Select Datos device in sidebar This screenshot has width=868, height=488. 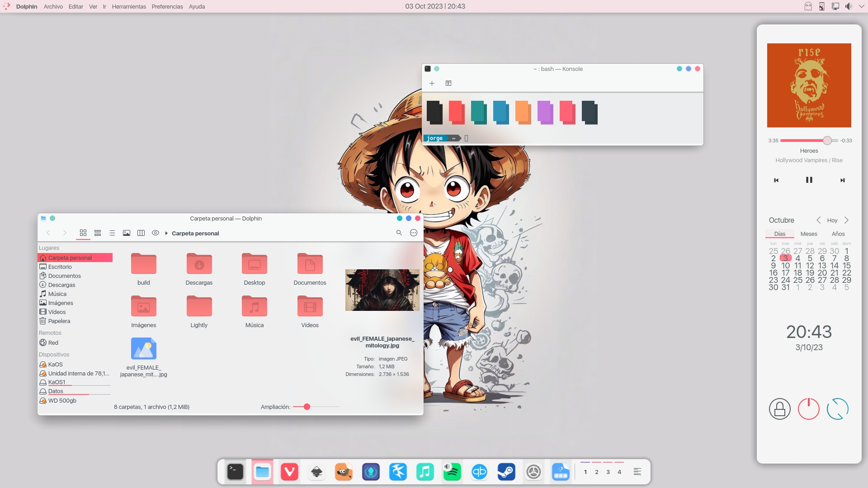click(x=75, y=391)
